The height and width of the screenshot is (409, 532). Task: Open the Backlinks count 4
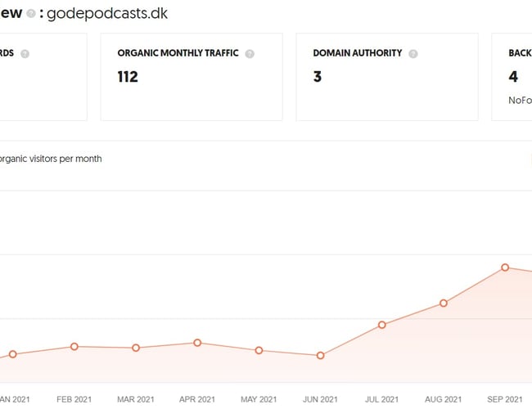click(513, 77)
